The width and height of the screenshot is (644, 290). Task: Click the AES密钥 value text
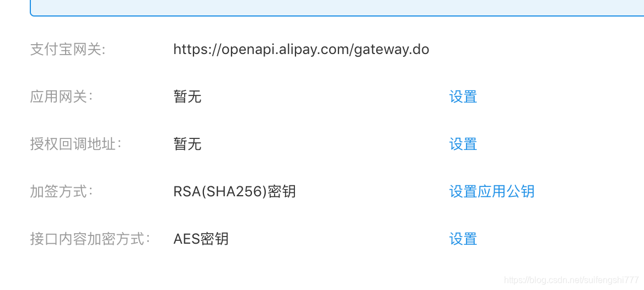[x=201, y=239]
